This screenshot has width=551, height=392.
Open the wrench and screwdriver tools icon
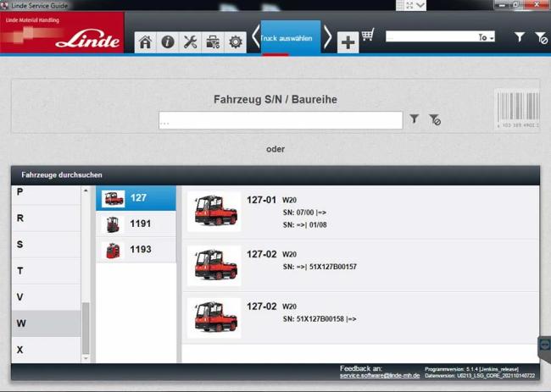pos(191,42)
